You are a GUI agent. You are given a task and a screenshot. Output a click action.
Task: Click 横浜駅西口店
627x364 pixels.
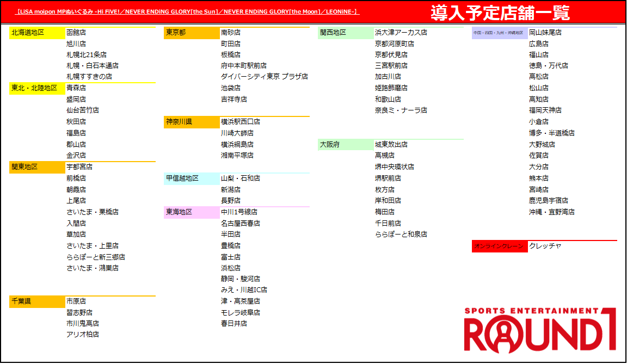241,121
